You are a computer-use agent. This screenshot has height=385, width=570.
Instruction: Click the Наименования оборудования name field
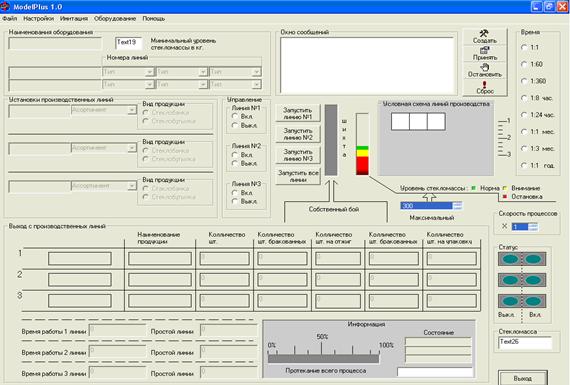pyautogui.click(x=55, y=43)
